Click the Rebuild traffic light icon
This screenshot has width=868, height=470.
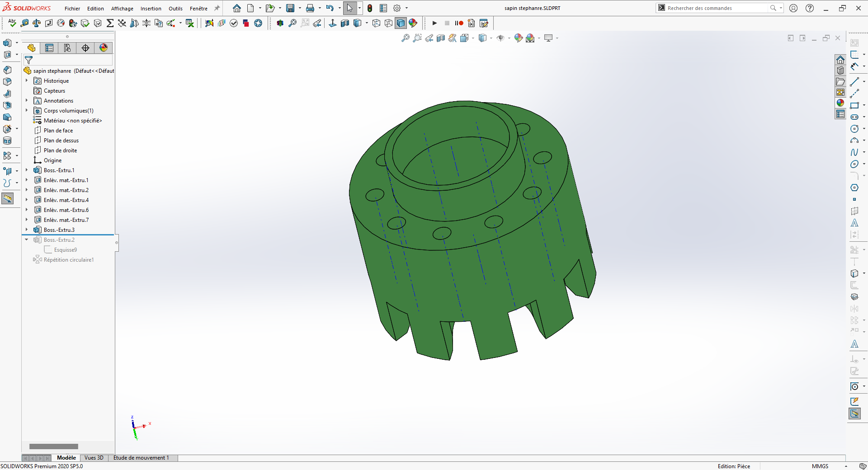(x=370, y=8)
